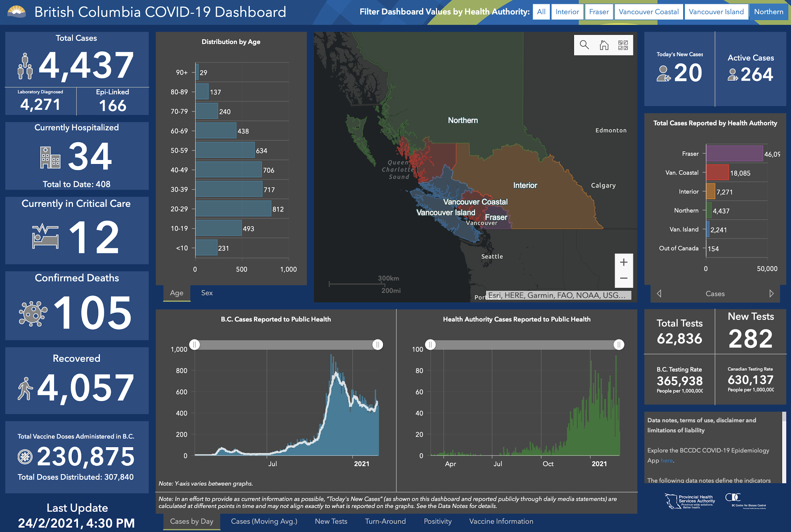The height and width of the screenshot is (532, 791).
Task: Grab left handle of B.C. cases slider
Action: pyautogui.click(x=195, y=344)
